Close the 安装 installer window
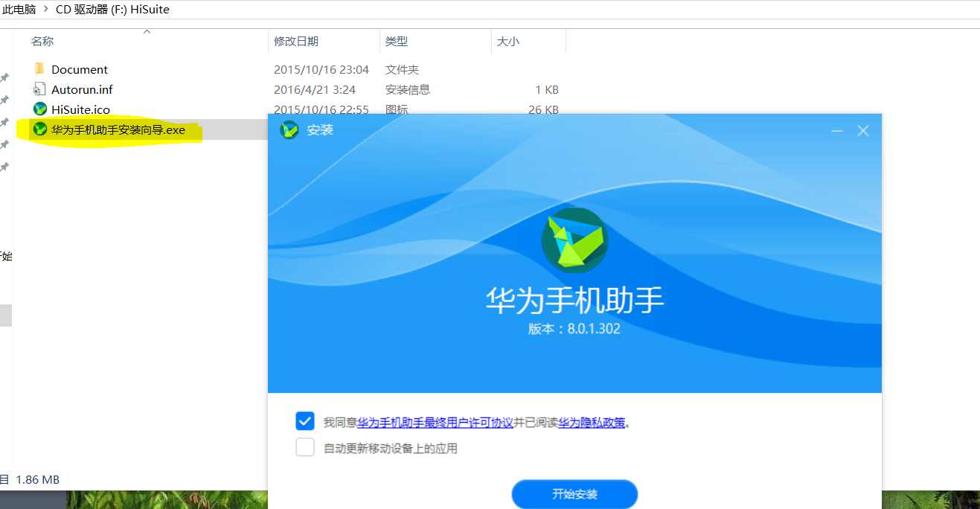The height and width of the screenshot is (509, 980). [x=863, y=131]
